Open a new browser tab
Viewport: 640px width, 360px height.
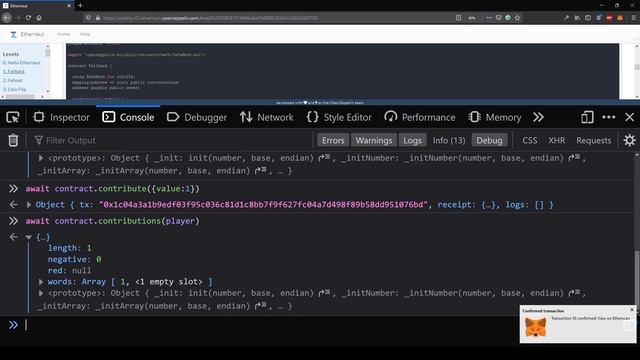80,6
